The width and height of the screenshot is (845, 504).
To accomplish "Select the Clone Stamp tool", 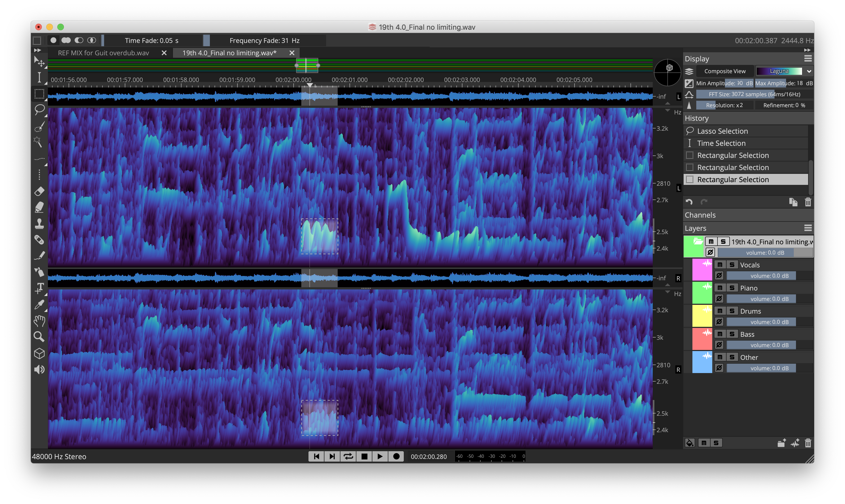I will click(39, 223).
